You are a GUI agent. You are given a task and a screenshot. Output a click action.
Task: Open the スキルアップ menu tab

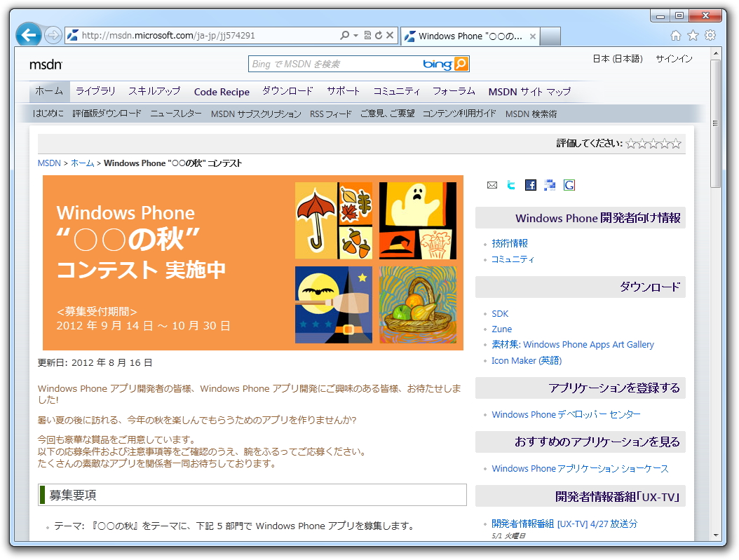click(154, 91)
